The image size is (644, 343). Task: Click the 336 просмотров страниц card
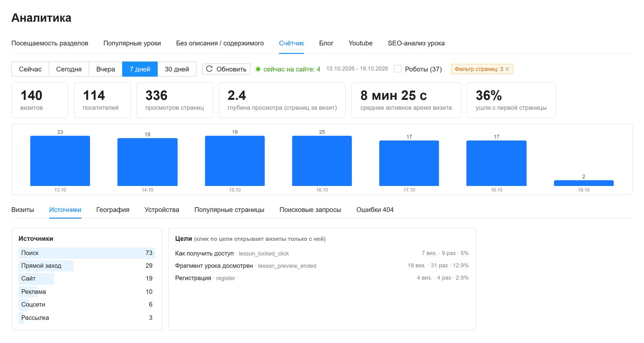click(x=175, y=100)
